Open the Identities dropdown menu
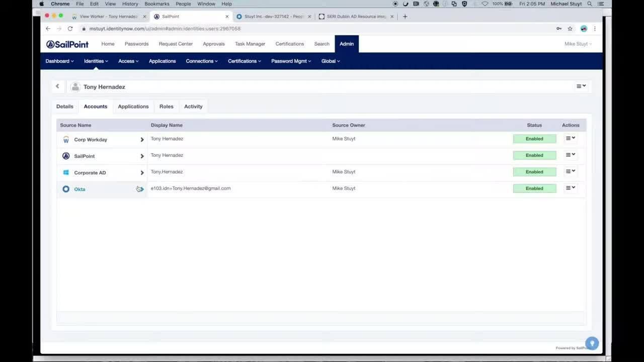 96,61
